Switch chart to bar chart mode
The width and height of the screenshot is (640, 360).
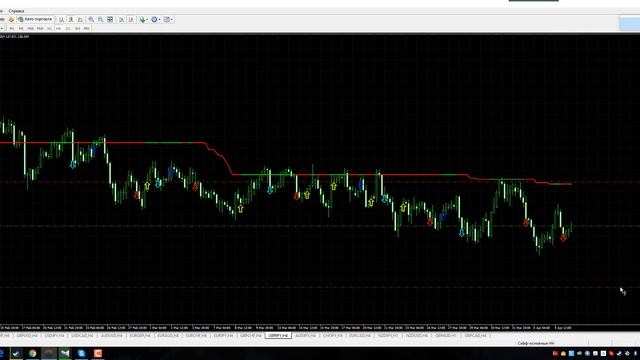[61, 19]
